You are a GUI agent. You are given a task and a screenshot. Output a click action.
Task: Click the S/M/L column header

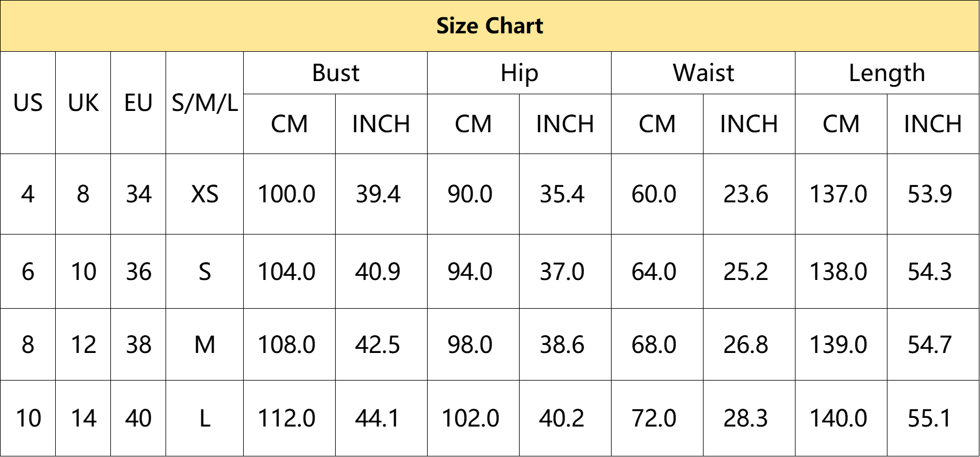pos(205,103)
